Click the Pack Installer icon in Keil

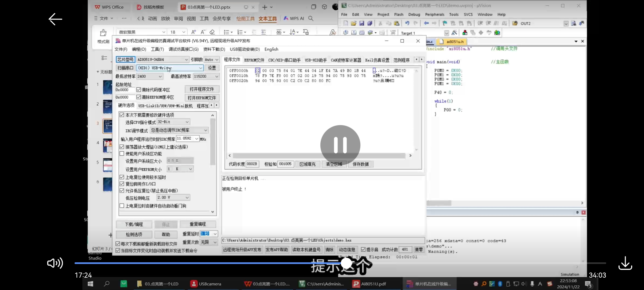click(x=497, y=32)
